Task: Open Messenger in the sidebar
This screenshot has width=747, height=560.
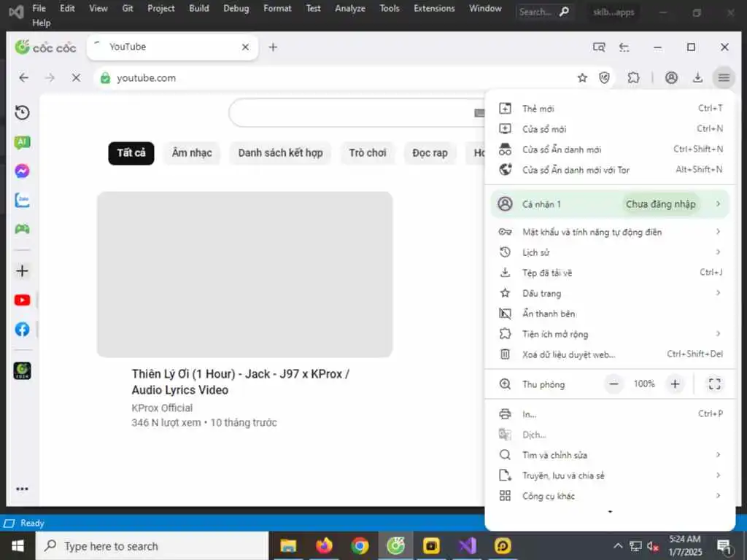Action: [22, 171]
